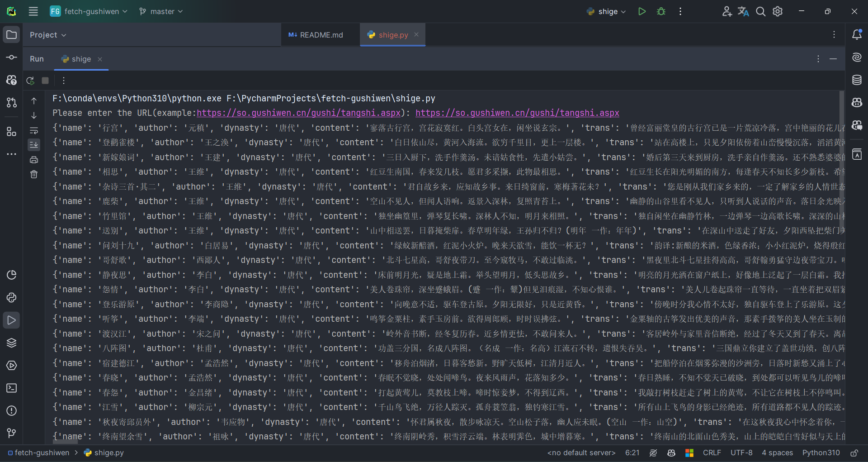Open Search Everywhere
This screenshot has height=462, width=868.
pyautogui.click(x=761, y=11)
